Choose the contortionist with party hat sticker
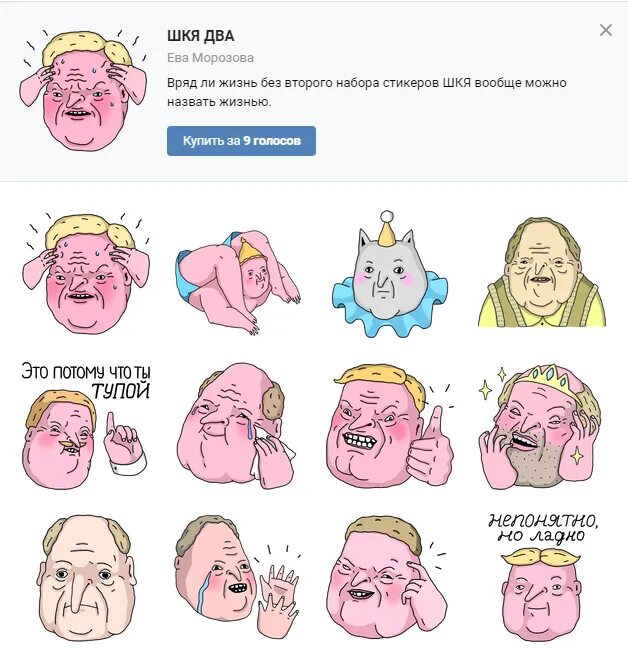 coord(238,282)
